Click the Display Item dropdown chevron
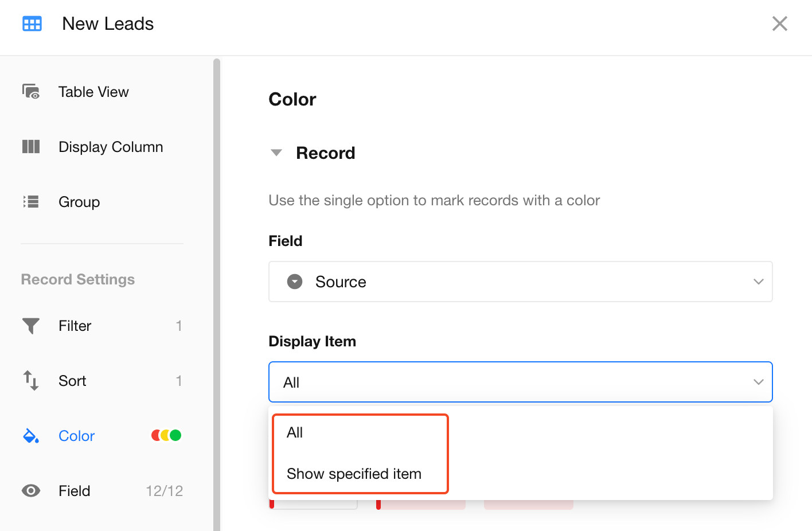The image size is (812, 531). pos(758,382)
